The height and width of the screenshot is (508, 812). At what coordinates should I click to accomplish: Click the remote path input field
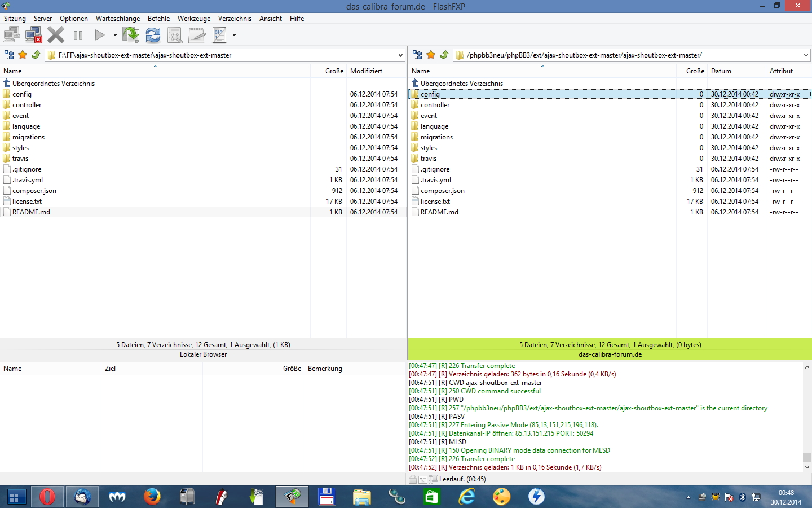(632, 55)
